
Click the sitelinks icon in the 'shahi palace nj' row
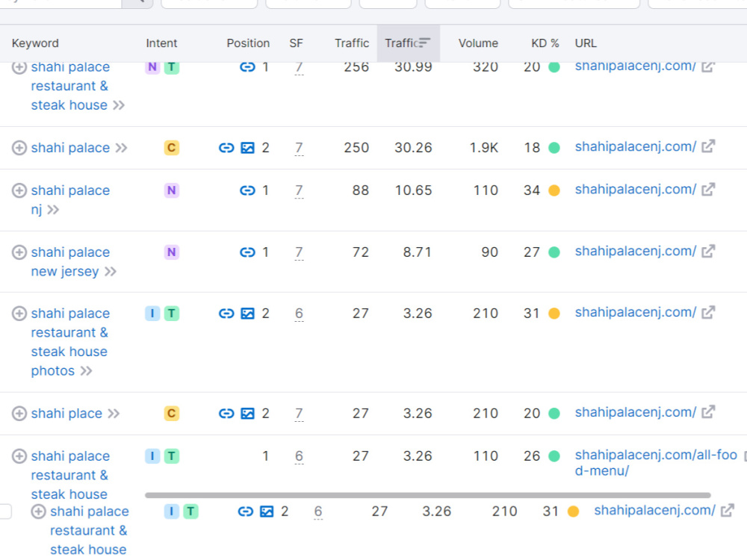pyautogui.click(x=247, y=190)
